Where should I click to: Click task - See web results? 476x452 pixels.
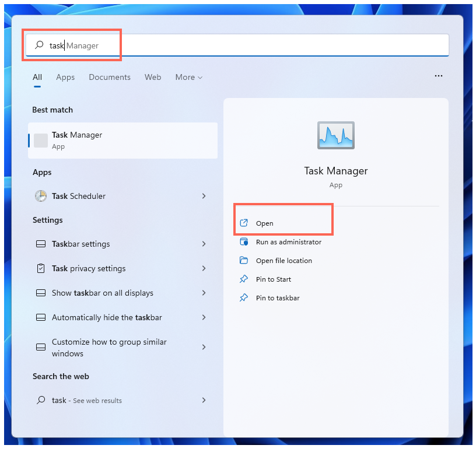click(123, 400)
